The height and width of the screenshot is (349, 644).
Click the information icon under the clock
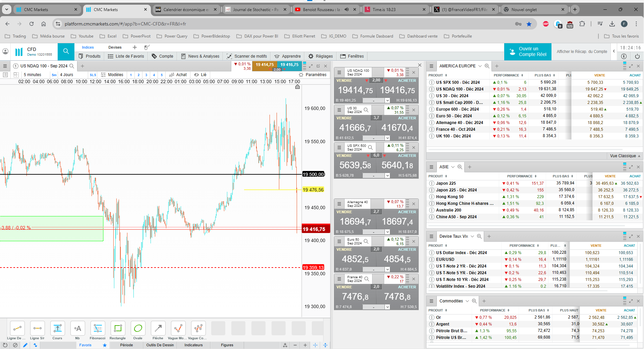[624, 56]
